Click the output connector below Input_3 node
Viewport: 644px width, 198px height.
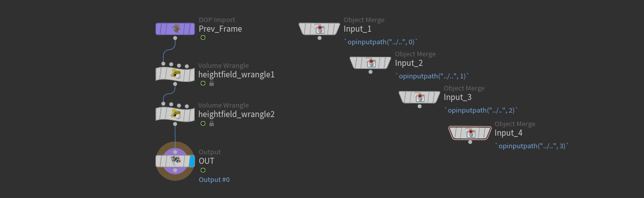420,106
